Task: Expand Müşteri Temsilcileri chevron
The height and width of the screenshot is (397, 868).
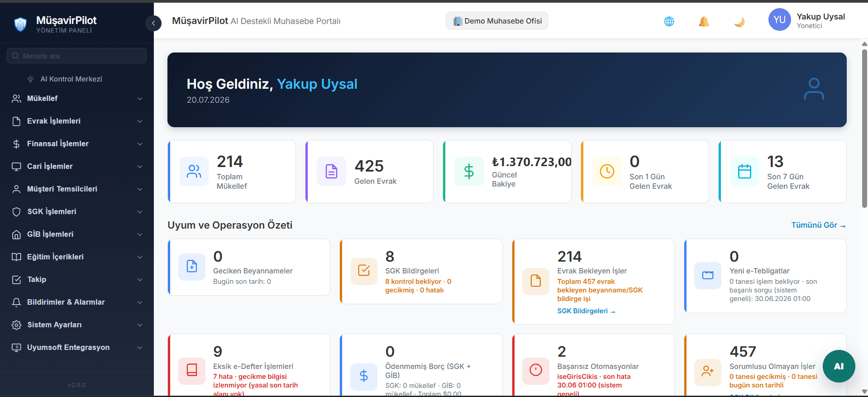Action: (x=140, y=189)
